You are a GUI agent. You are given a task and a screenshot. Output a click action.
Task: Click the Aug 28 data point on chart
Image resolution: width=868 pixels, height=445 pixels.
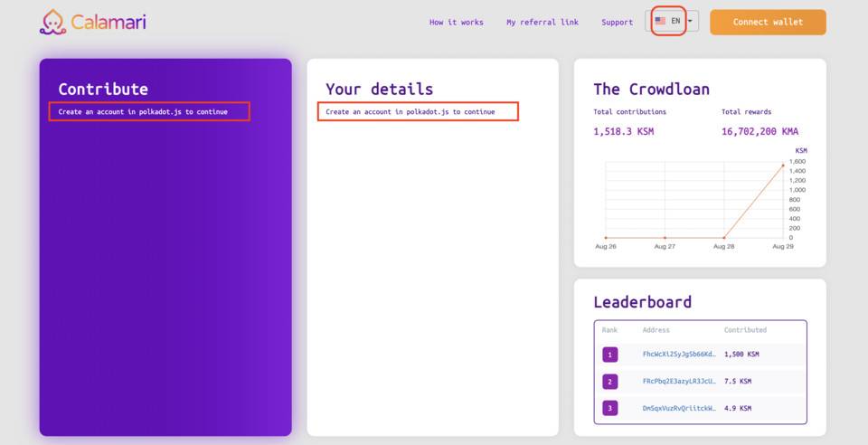click(x=723, y=238)
